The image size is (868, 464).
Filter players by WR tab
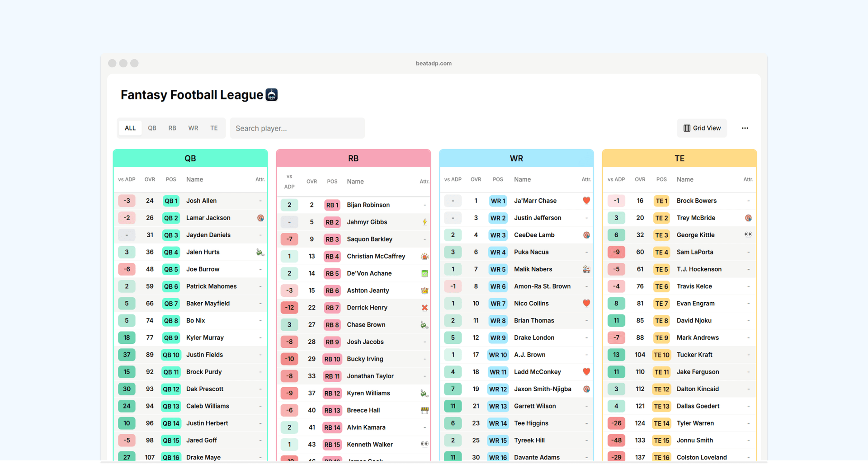coord(193,128)
